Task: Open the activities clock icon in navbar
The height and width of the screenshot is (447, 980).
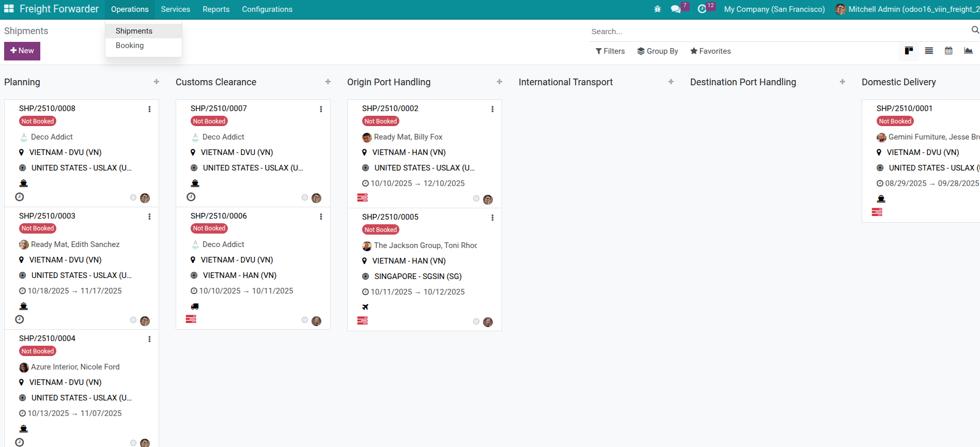Action: (x=702, y=9)
